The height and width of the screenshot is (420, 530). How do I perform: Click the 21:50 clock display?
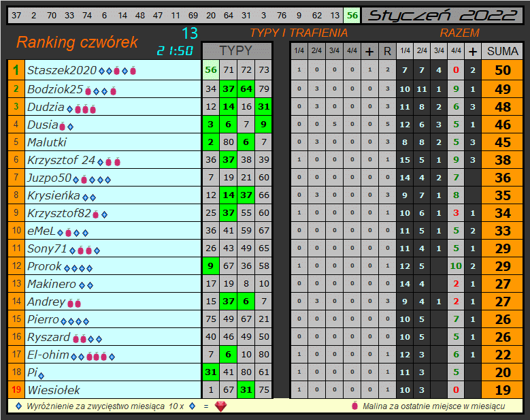point(175,51)
